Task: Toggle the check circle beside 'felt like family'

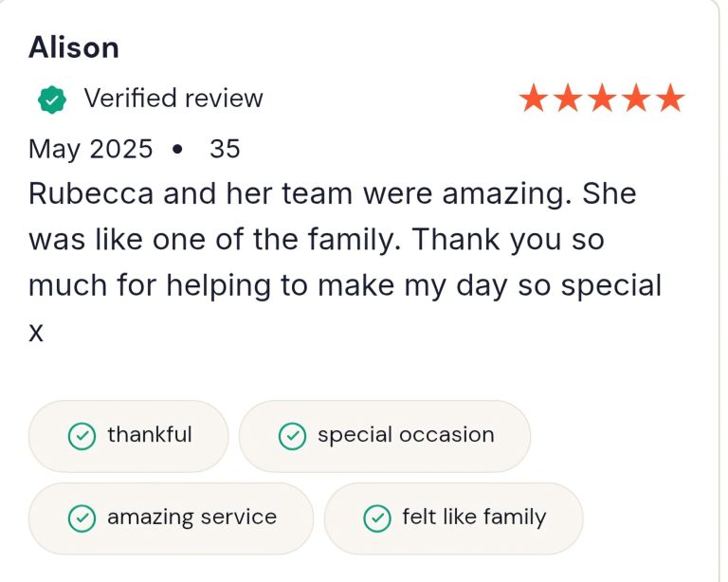Action: coord(377,518)
